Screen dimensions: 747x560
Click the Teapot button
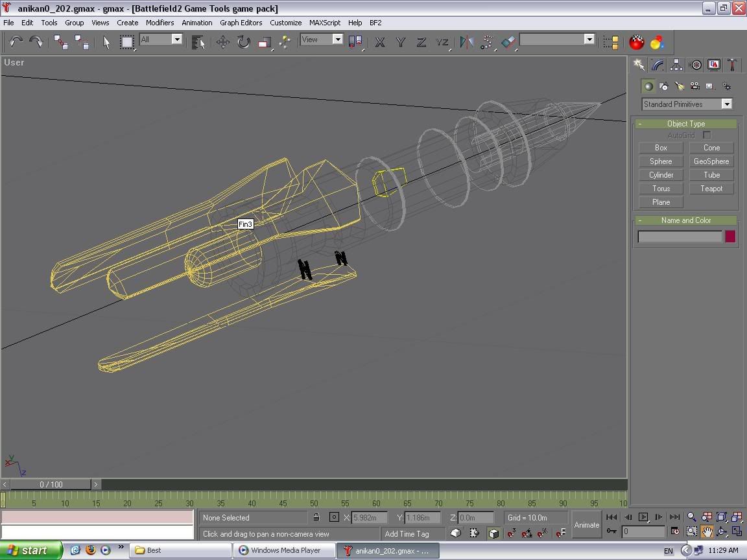click(711, 189)
